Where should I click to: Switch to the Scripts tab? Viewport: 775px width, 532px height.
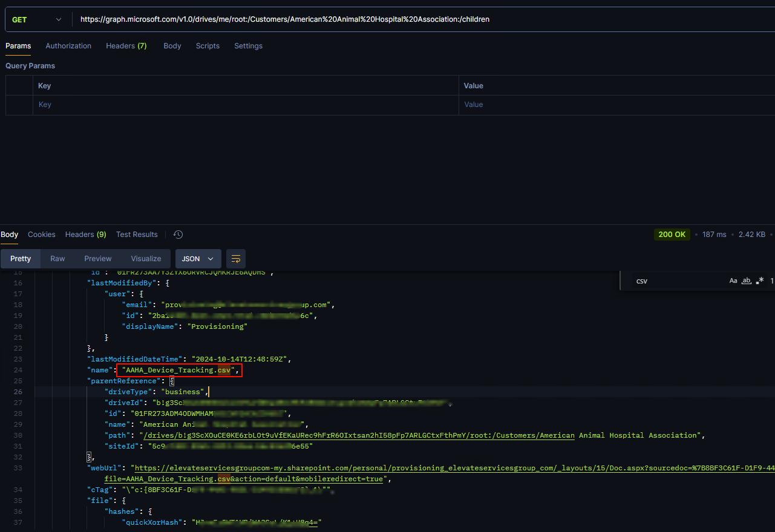tap(208, 46)
